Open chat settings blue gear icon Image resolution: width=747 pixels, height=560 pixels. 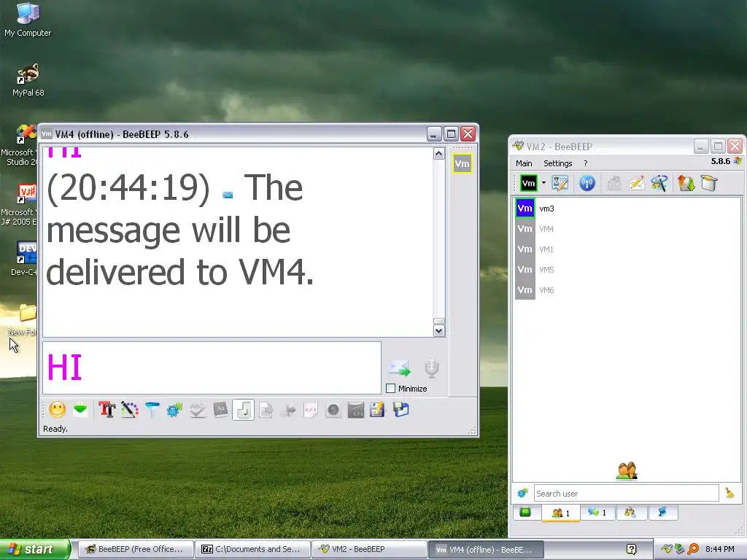pos(174,410)
